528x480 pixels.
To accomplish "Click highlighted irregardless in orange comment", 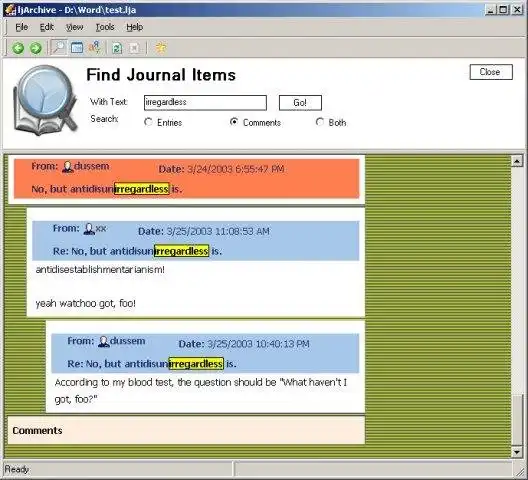I will [x=142, y=189].
